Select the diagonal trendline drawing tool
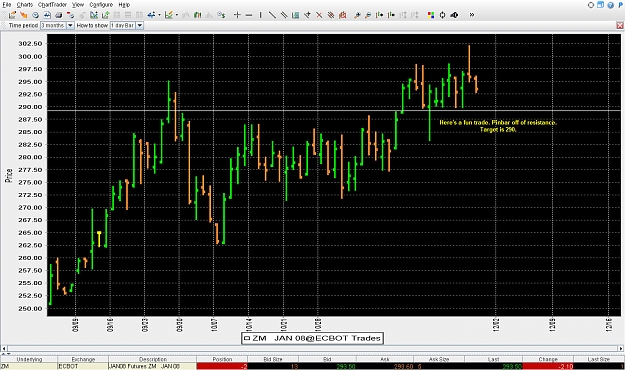The width and height of the screenshot is (625, 370). coord(272,15)
